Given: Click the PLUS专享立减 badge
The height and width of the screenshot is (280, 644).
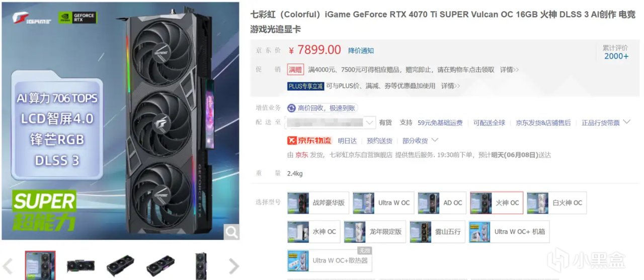Looking at the screenshot, I should (x=306, y=86).
